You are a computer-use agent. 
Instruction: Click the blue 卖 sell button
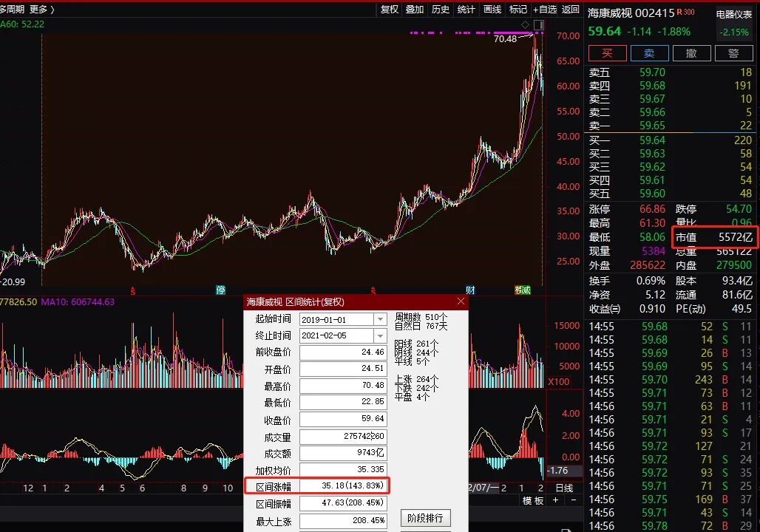point(650,52)
